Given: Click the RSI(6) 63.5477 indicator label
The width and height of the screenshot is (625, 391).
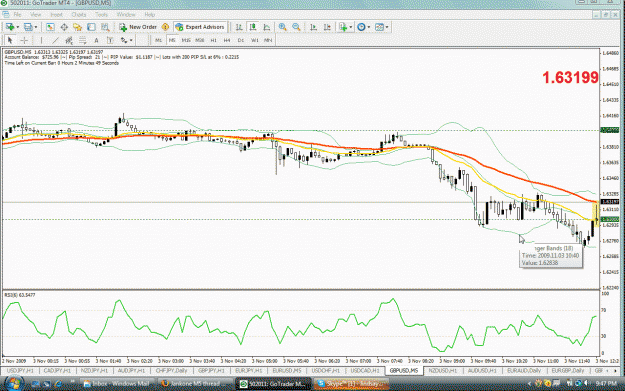Looking at the screenshot, I should point(20,295).
